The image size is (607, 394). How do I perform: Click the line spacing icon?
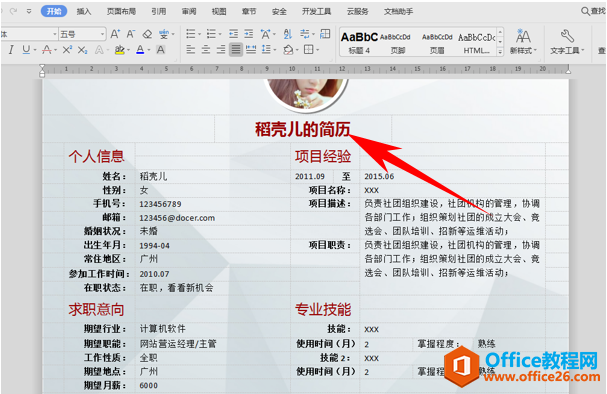(x=266, y=50)
